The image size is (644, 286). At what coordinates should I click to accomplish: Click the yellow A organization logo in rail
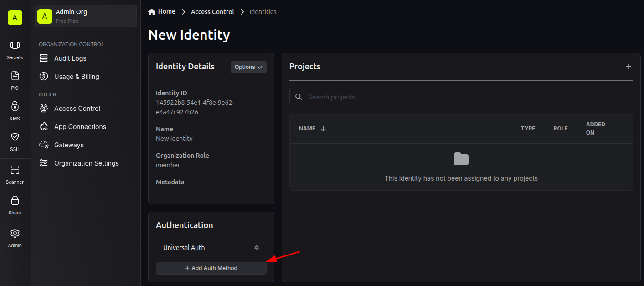(15, 18)
